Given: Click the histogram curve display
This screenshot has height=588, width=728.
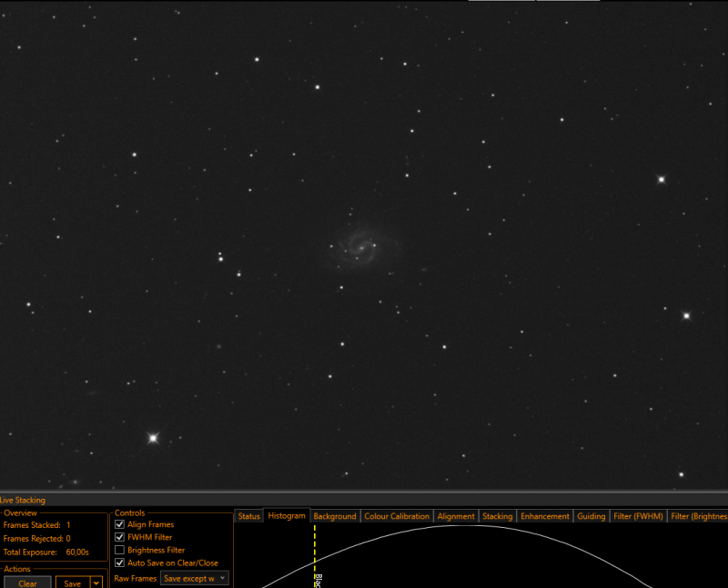Looking at the screenshot, I should coord(480,555).
